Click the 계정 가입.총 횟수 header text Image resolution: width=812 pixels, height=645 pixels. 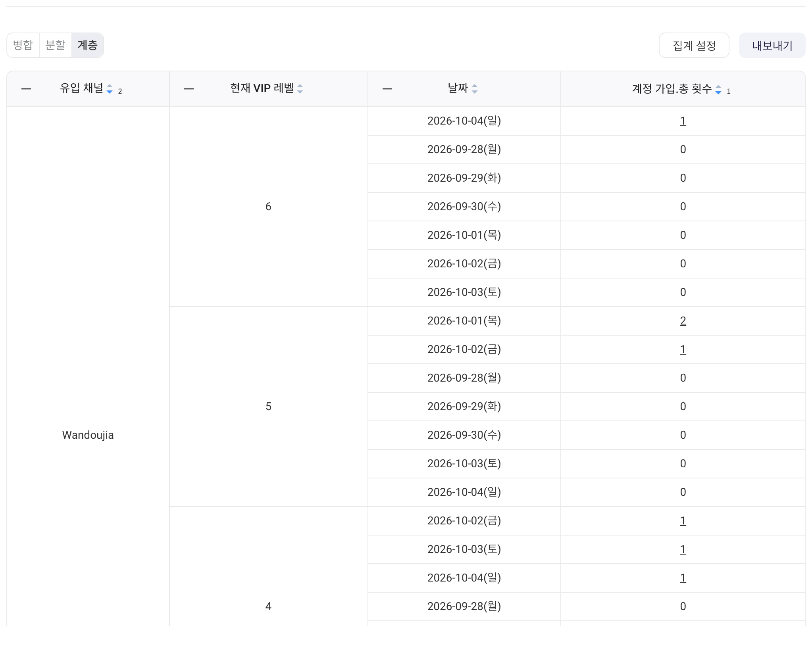click(x=672, y=89)
